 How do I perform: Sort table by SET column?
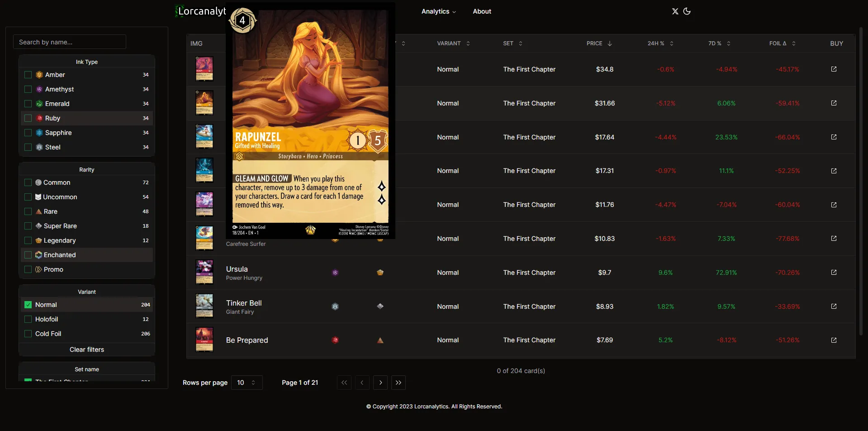point(512,43)
